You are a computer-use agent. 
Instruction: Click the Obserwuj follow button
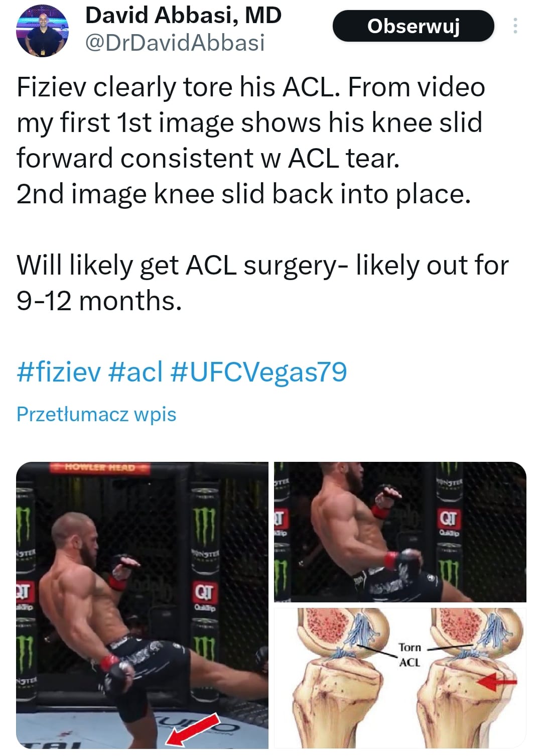413,26
